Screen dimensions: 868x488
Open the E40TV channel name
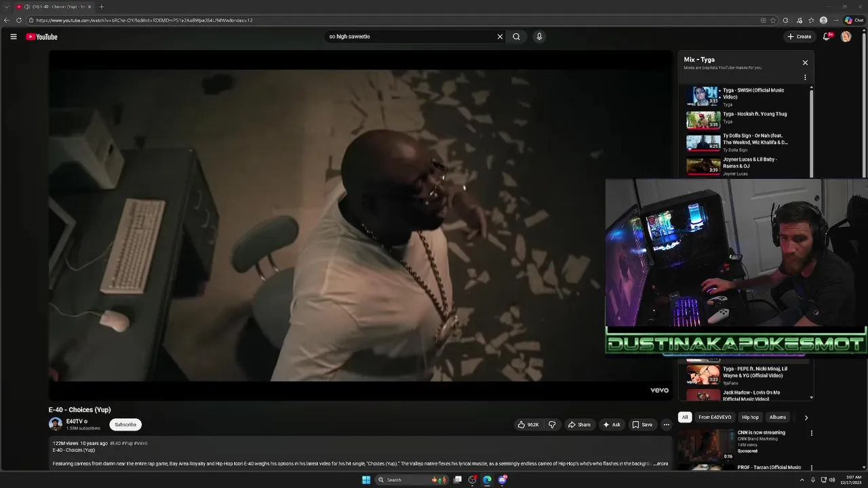point(74,421)
